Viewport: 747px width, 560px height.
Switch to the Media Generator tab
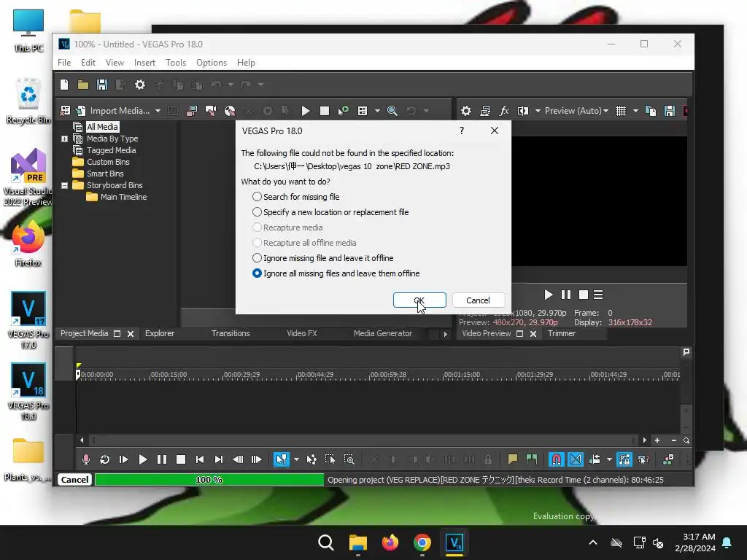(x=382, y=333)
